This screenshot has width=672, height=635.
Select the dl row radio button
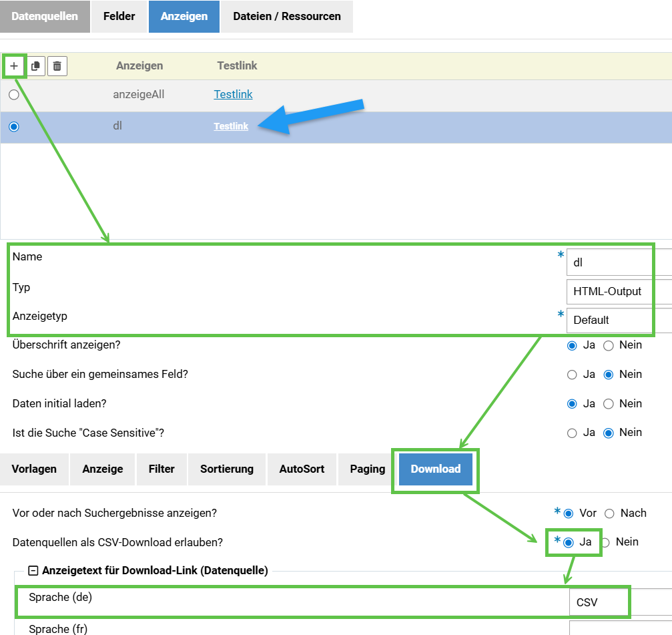click(x=13, y=127)
